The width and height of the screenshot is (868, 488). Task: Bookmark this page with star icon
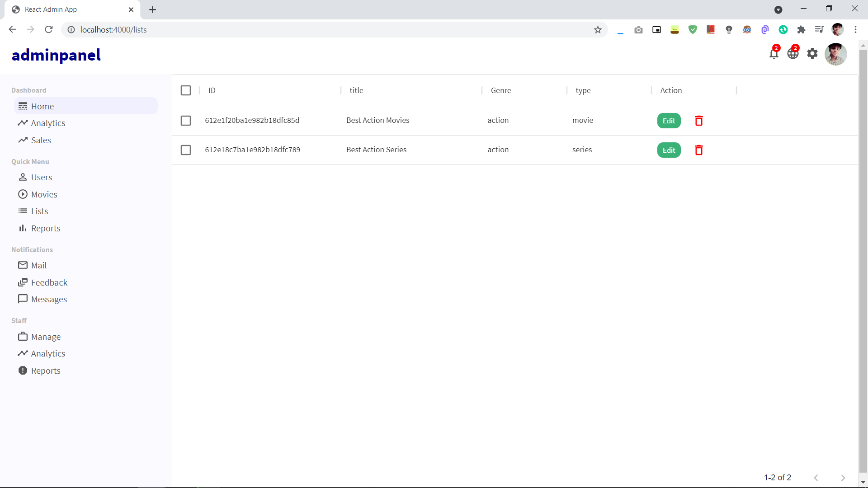coord(598,30)
